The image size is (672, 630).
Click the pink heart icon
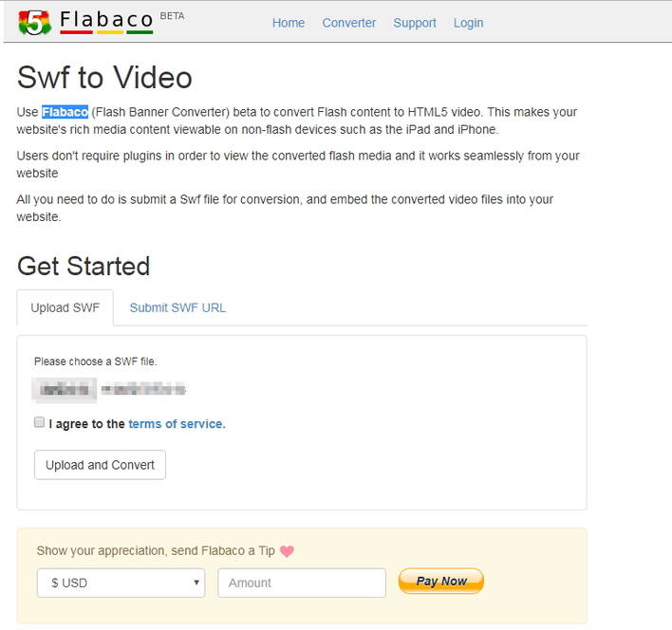tap(287, 550)
